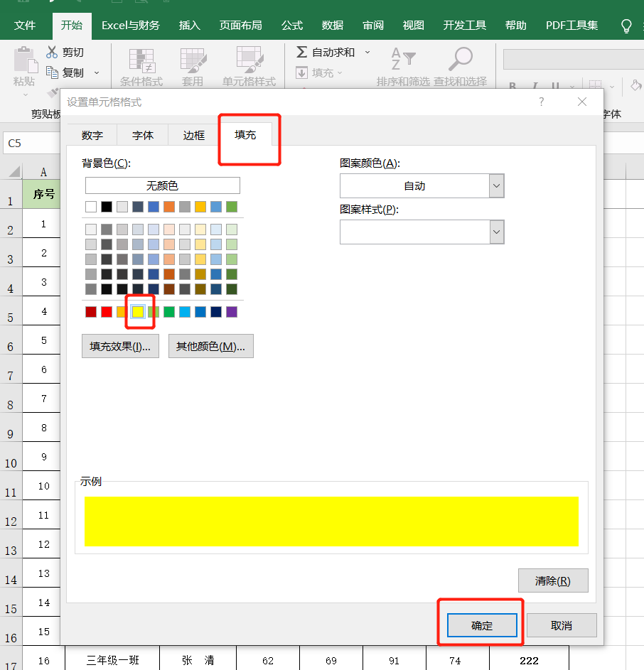Open the Pattern Style dropdown
The image size is (644, 670).
click(x=496, y=232)
